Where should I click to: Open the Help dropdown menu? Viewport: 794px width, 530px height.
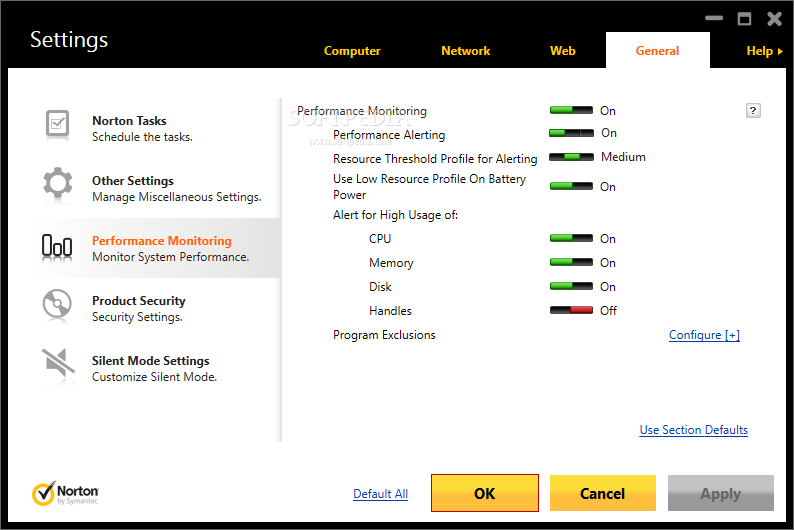(x=764, y=51)
